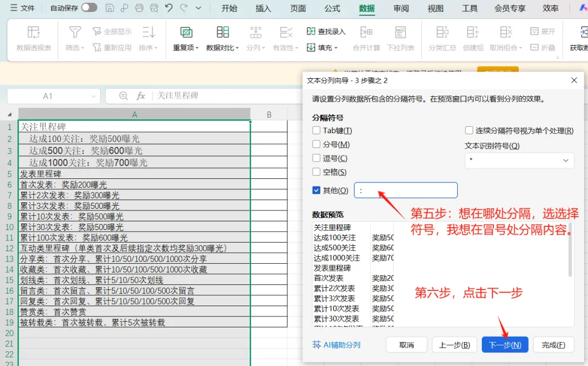Click 重新应用 in the ribbon

click(112, 47)
